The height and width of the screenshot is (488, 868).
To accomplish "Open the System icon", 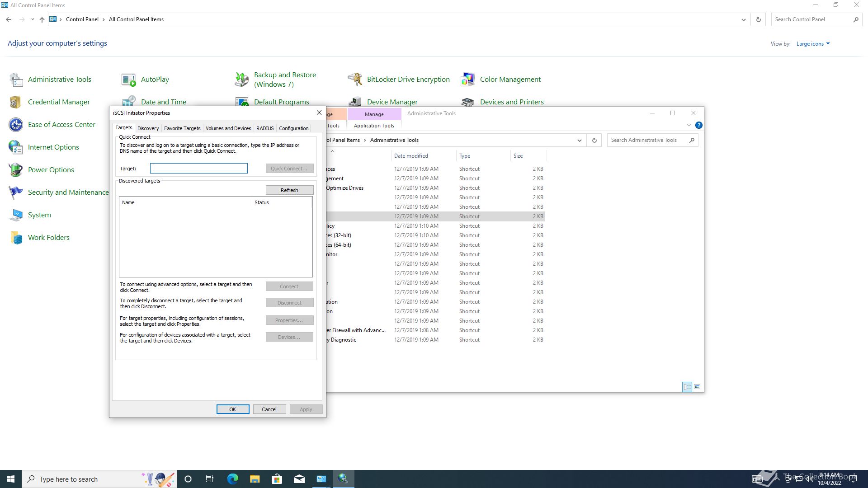I will pos(16,215).
